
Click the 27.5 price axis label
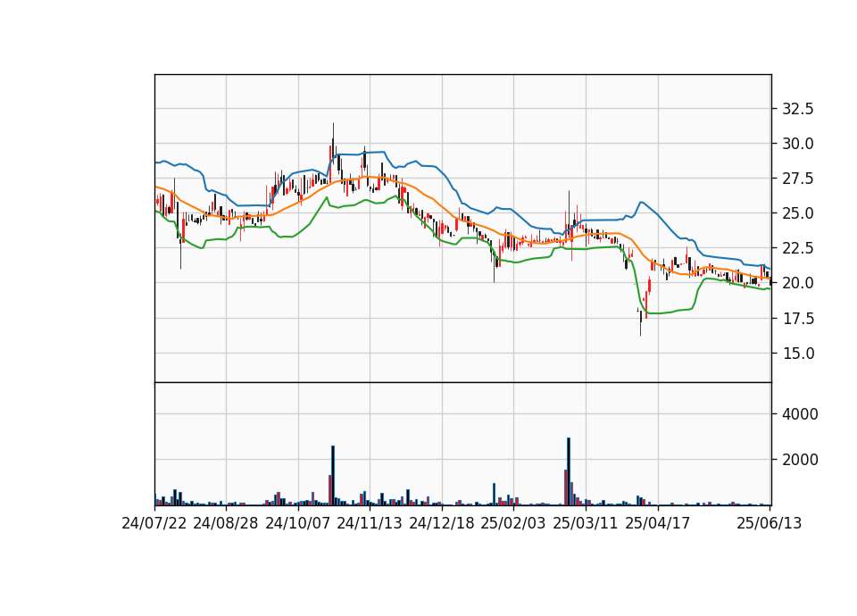click(x=798, y=179)
